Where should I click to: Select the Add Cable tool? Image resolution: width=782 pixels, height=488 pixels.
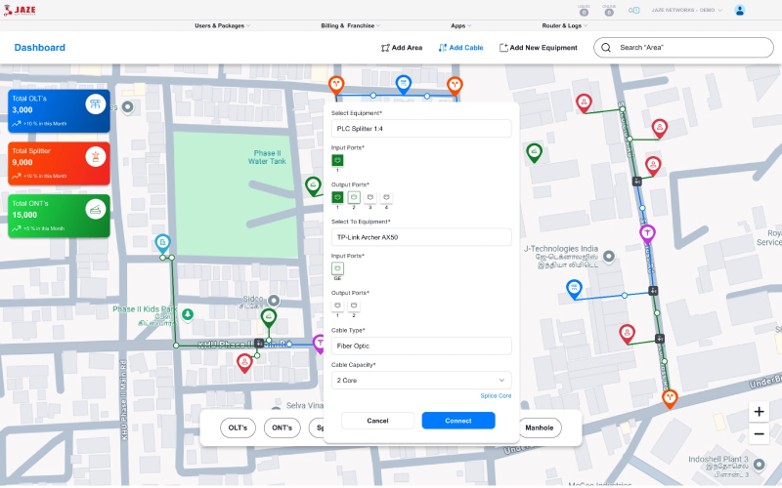(x=460, y=48)
